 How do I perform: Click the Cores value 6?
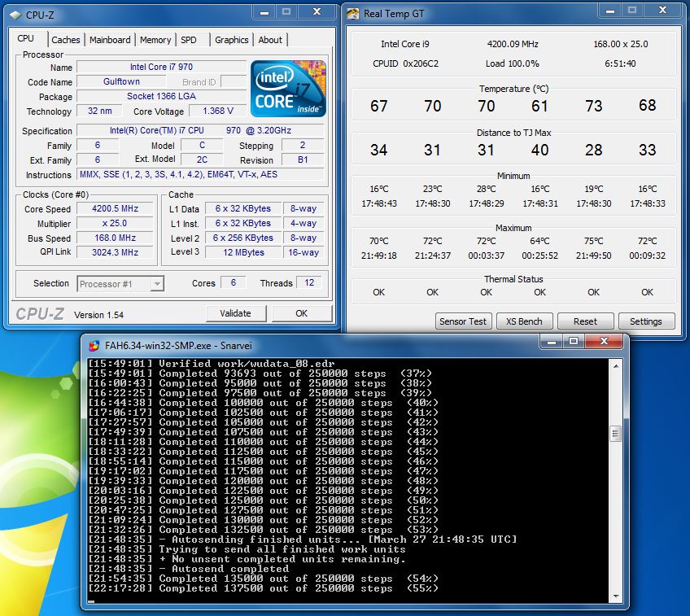pyautogui.click(x=234, y=282)
